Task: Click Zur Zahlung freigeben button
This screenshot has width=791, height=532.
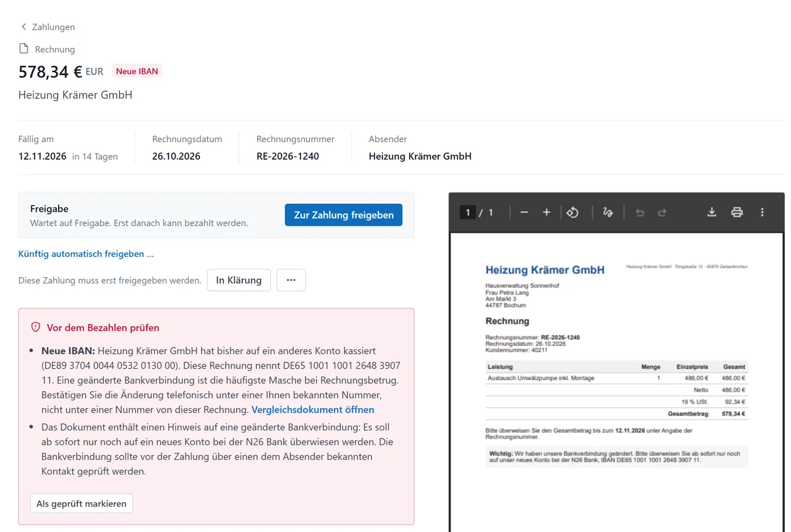Action: pyautogui.click(x=344, y=215)
